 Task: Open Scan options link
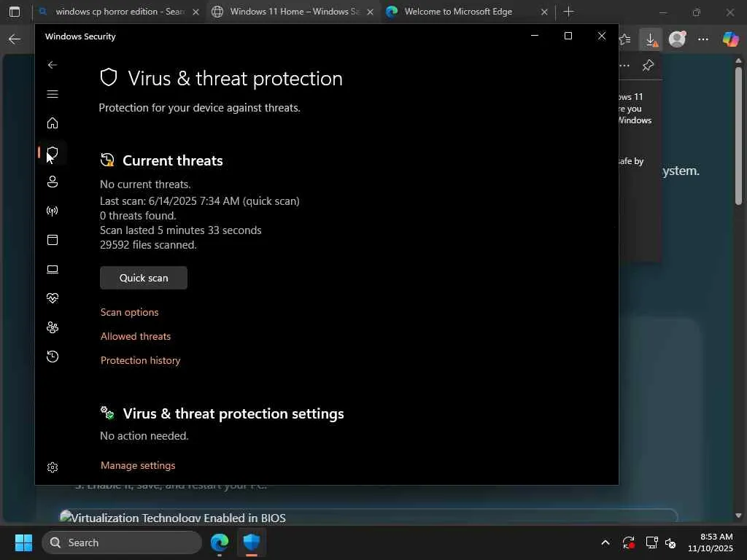click(x=129, y=312)
